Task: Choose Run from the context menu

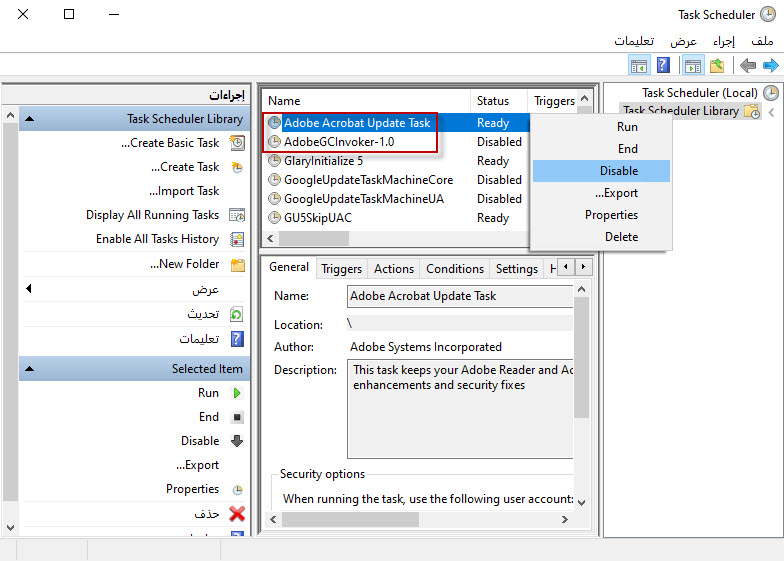Action: tap(601, 127)
